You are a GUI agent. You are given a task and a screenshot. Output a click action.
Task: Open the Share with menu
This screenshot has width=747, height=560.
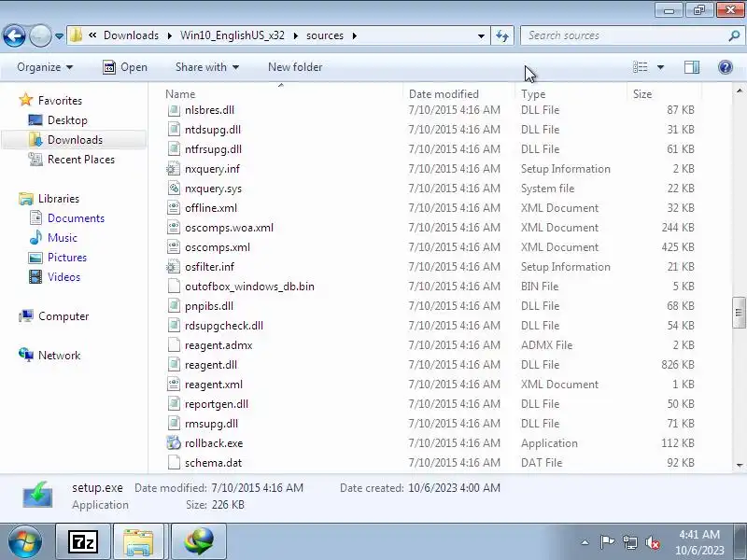coord(206,67)
